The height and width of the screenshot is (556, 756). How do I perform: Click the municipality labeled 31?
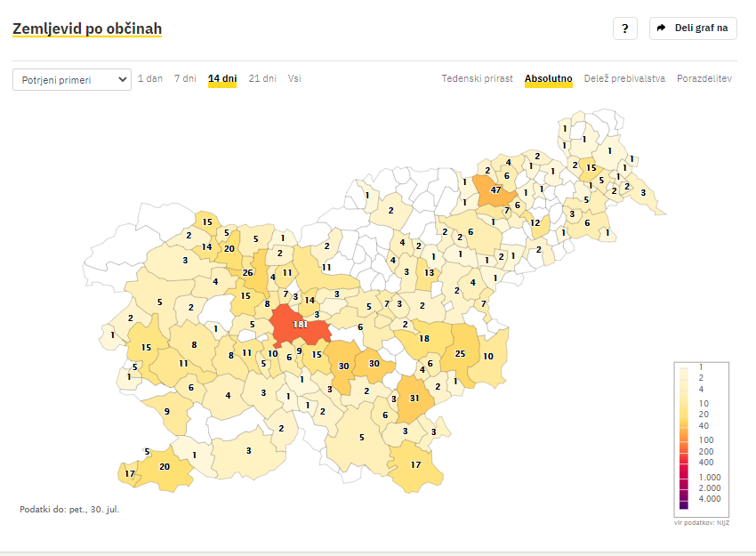click(414, 398)
